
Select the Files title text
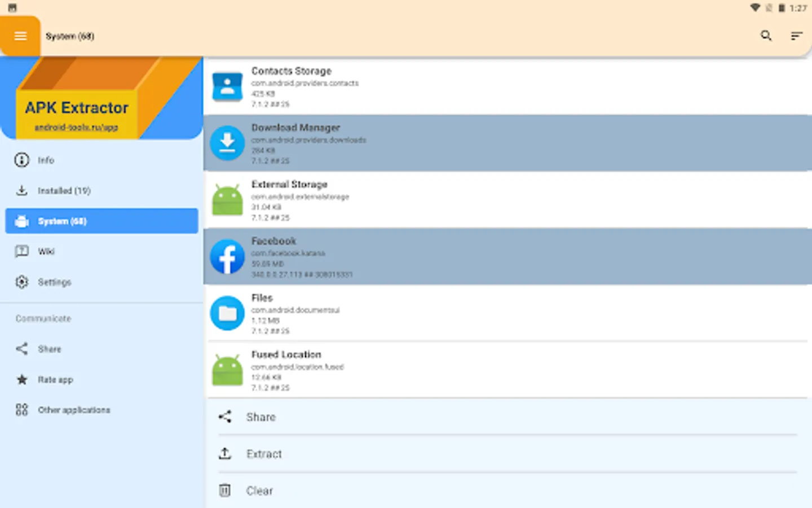262,297
